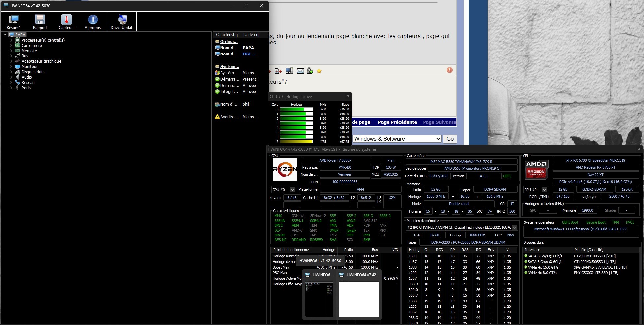Click the Ports USB plug icon
The width and height of the screenshot is (644, 325).
click(x=17, y=88)
